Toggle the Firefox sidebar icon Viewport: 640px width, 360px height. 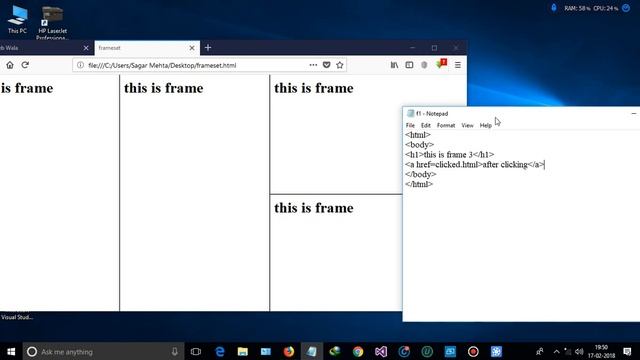pos(409,65)
